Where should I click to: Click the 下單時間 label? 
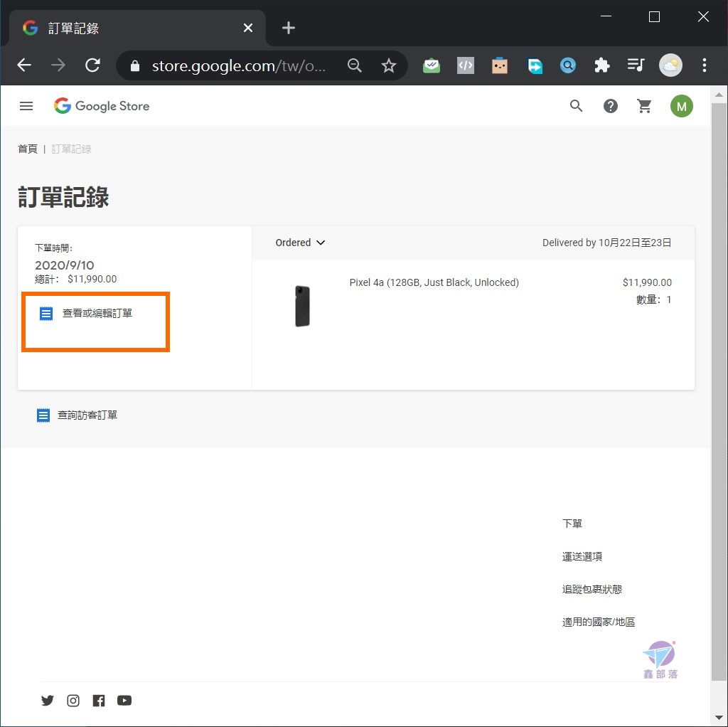(53, 248)
